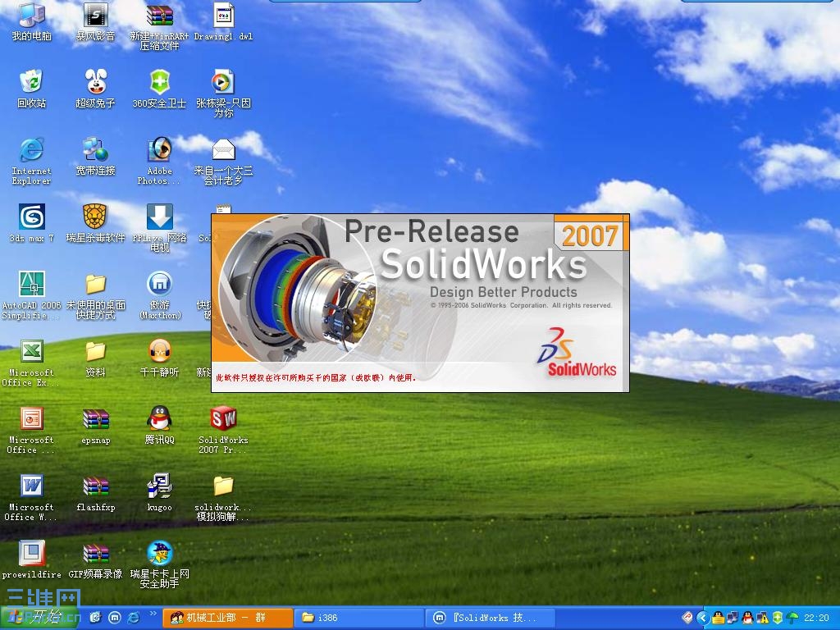Select the 暴风影音 player icon

tap(95, 21)
